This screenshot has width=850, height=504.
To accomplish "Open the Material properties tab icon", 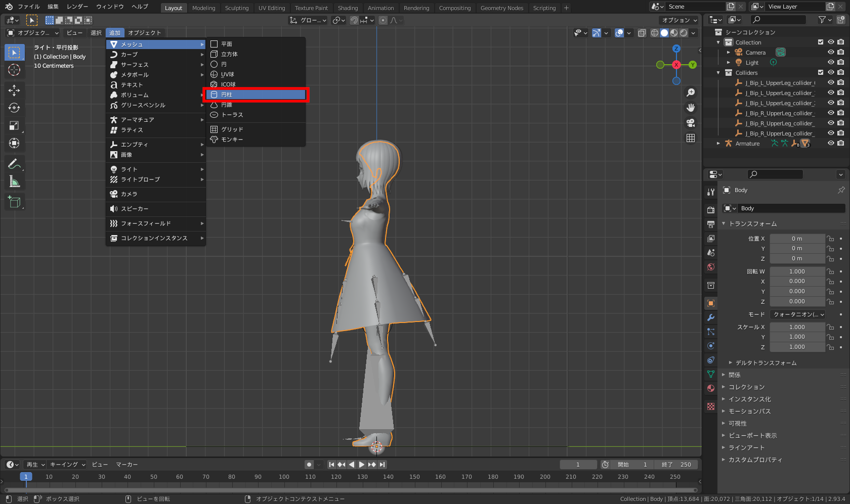I will pyautogui.click(x=711, y=388).
